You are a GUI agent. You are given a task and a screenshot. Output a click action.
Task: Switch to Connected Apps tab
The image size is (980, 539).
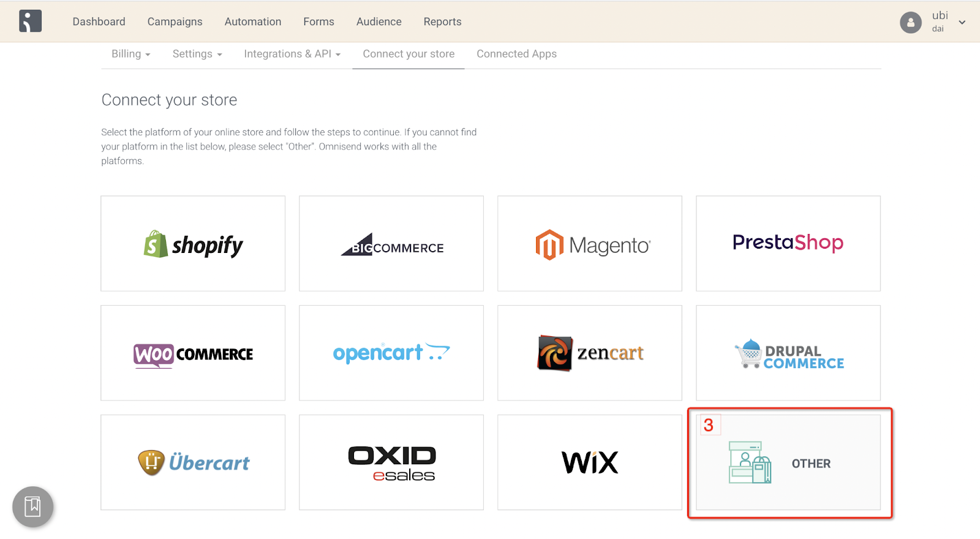click(x=516, y=54)
